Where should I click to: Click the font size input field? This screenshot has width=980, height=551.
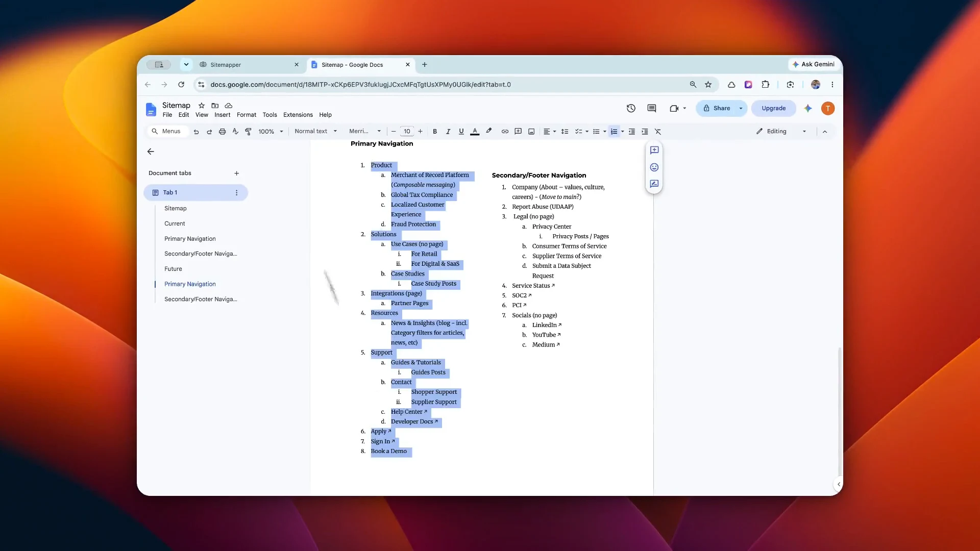point(407,132)
